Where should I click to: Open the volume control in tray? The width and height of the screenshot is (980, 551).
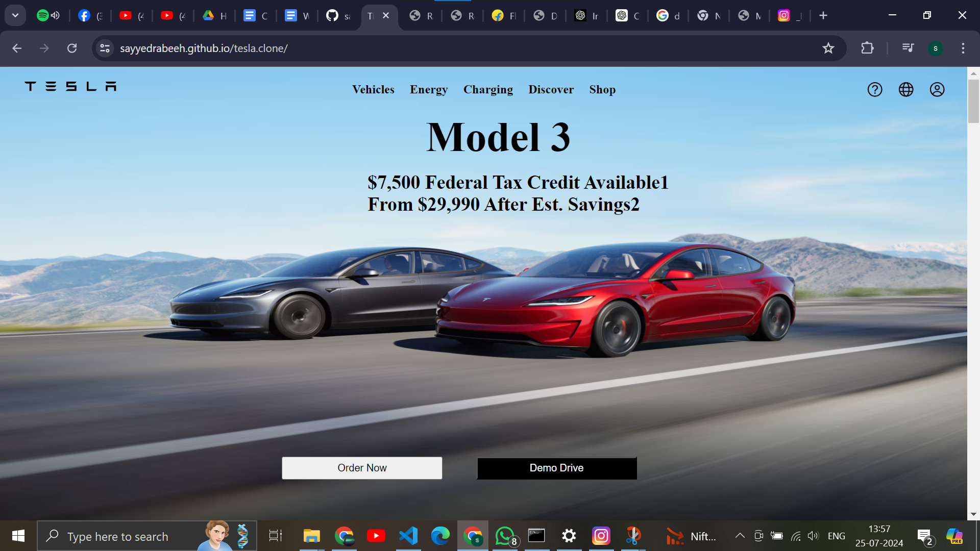(813, 536)
